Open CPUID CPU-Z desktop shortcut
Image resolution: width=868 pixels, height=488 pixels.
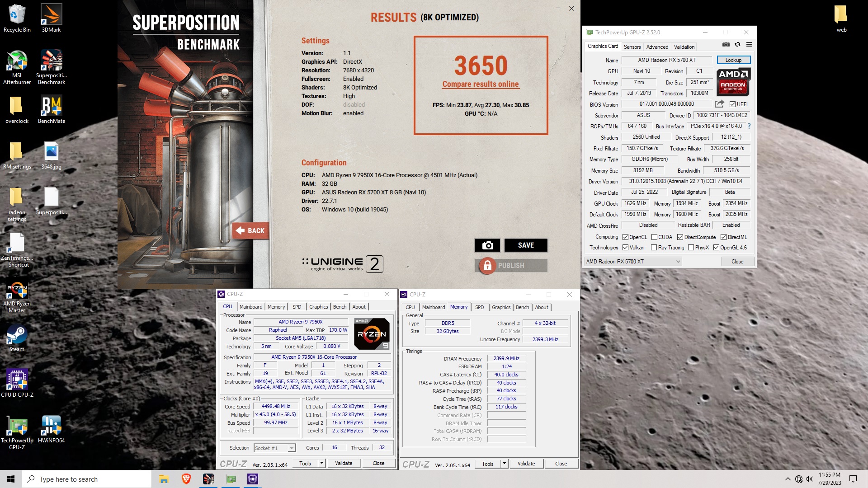coord(17,383)
